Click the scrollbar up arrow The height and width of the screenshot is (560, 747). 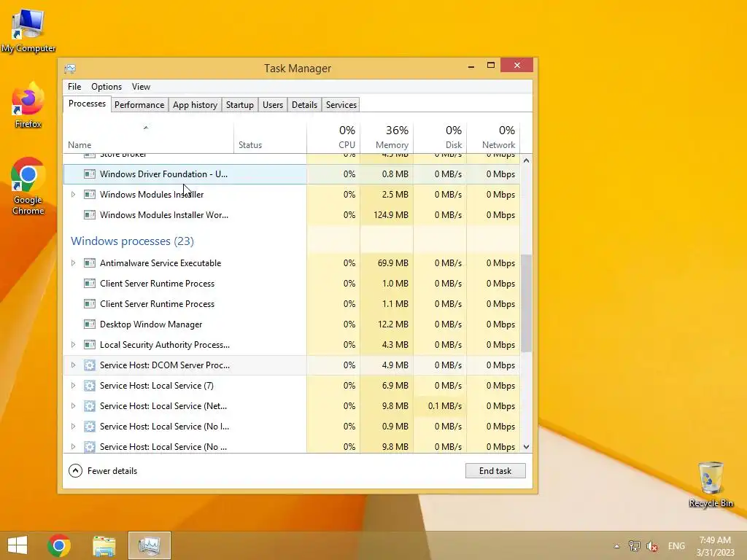(x=527, y=160)
